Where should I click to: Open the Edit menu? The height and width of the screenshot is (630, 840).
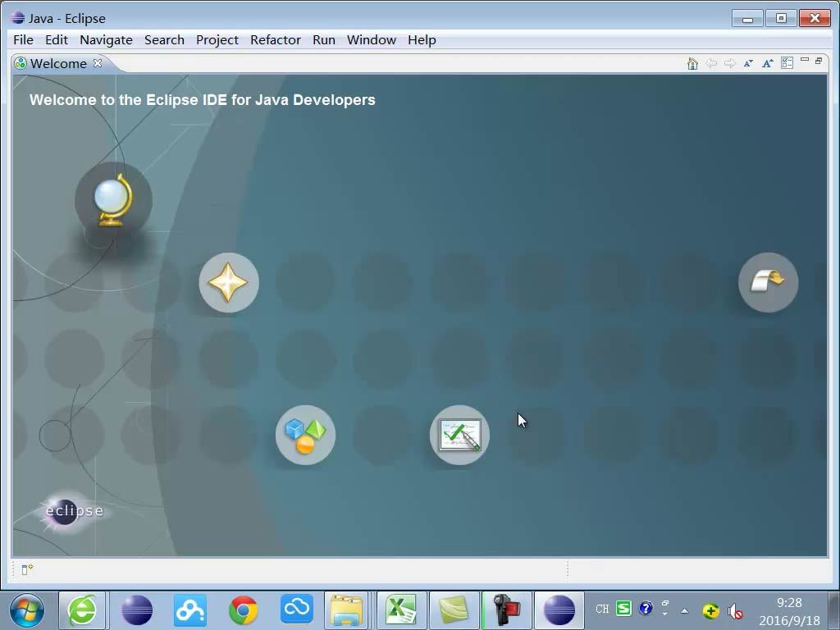point(57,40)
